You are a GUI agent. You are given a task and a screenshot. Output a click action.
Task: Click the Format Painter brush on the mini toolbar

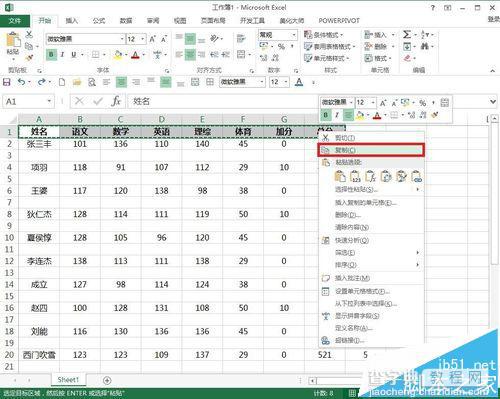434,115
